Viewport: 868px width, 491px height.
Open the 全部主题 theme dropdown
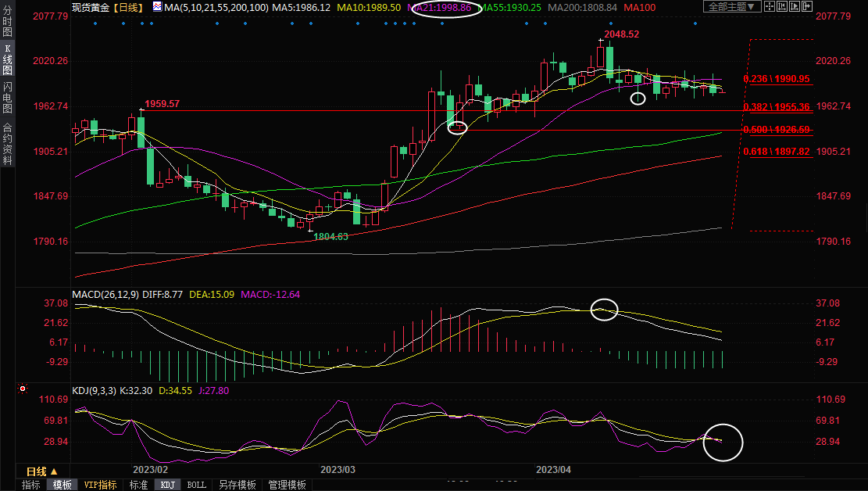[731, 7]
